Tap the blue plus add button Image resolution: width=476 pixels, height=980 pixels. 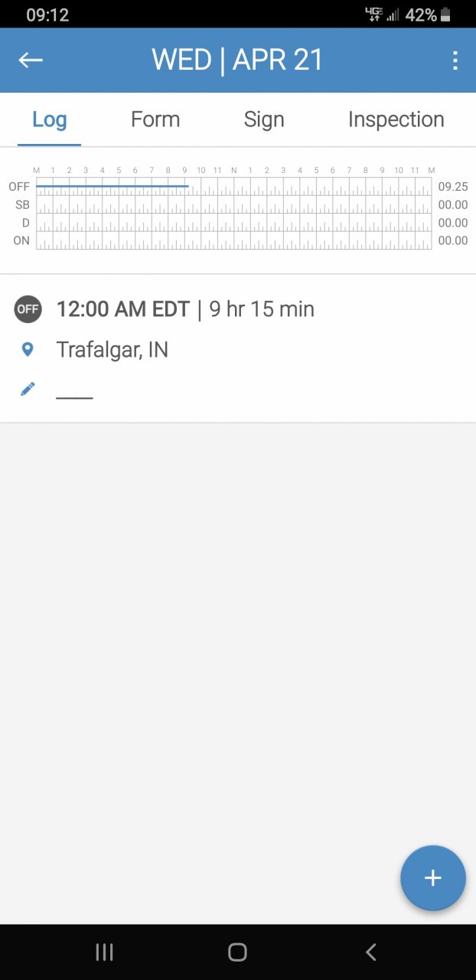432,877
